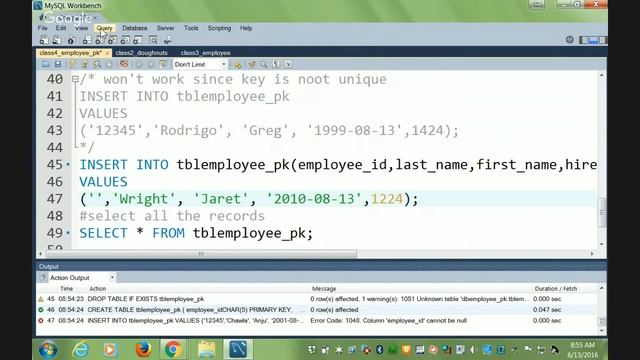640x360 pixels.
Task: Open the search table data tool
Action: (x=153, y=40)
